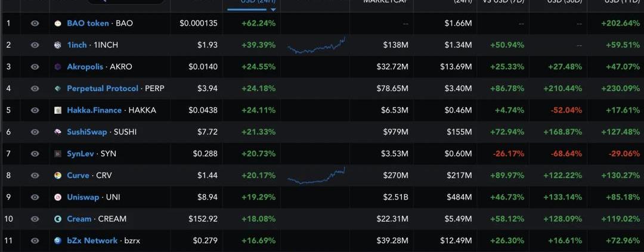
Task: Click the Cream coin logo
Action: [58, 219]
